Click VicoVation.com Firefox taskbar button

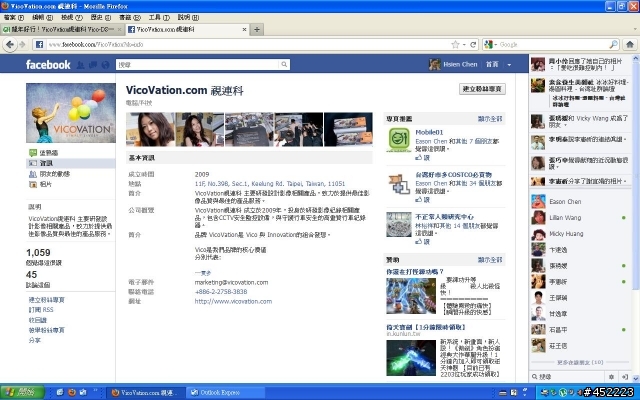click(146, 393)
